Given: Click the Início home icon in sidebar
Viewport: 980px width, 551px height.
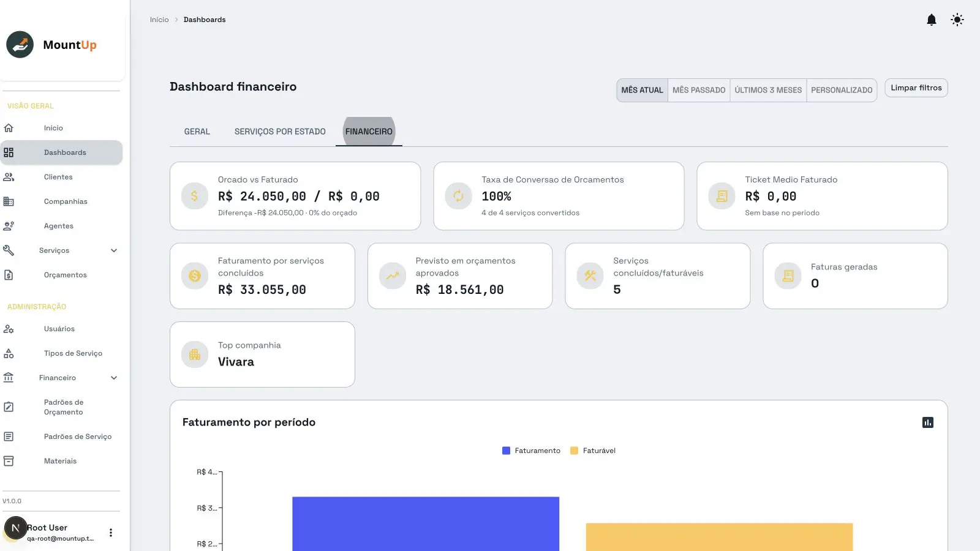Looking at the screenshot, I should click(x=9, y=128).
